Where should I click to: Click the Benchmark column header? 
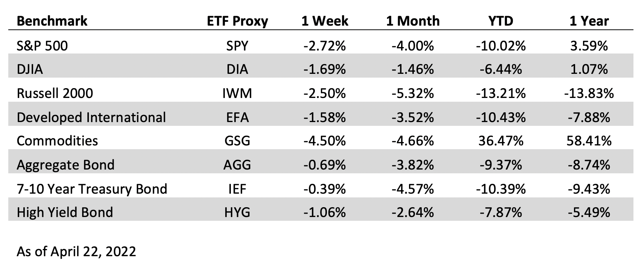click(52, 20)
